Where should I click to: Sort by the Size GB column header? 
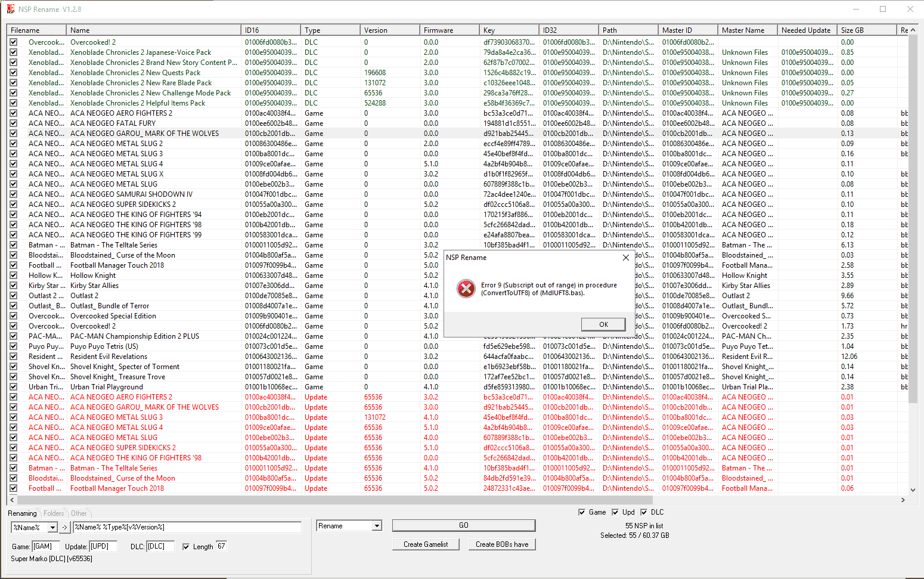(x=867, y=30)
